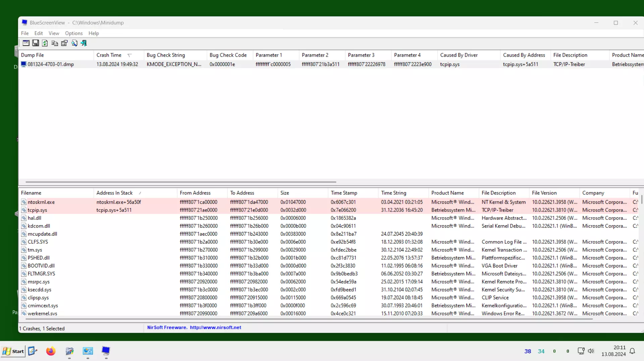
Task: Select the ksecdd.sys row
Action: point(329,290)
